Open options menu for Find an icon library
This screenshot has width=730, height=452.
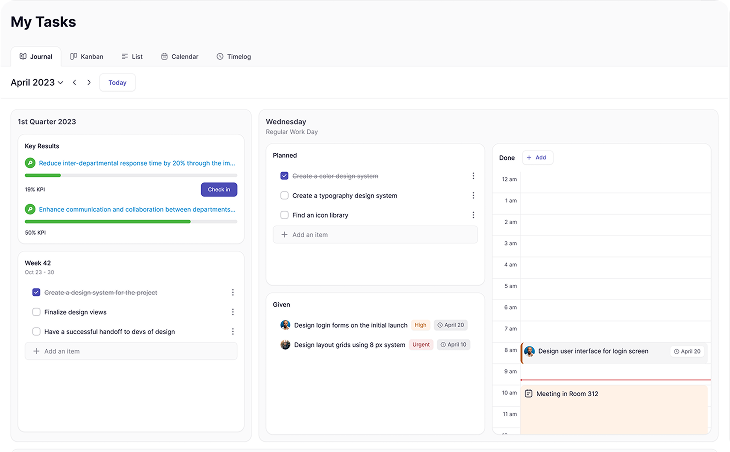tap(473, 215)
